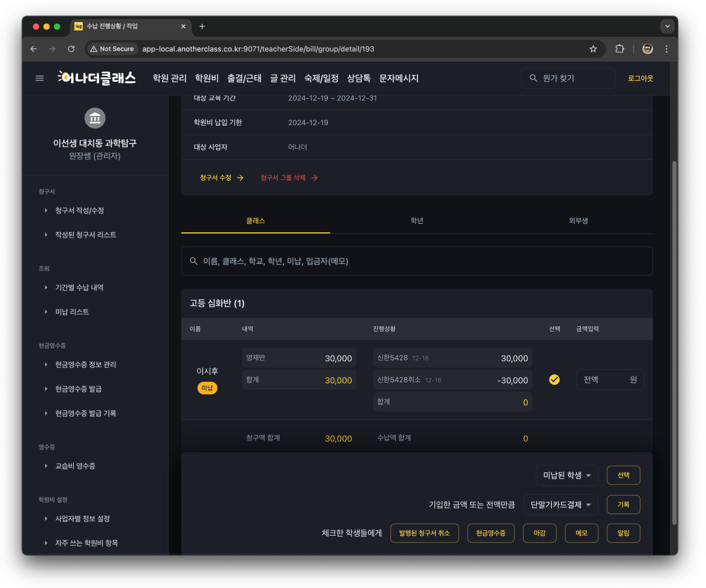
Task: Toggle the selection checkmark for 이시후
Action: (x=555, y=380)
